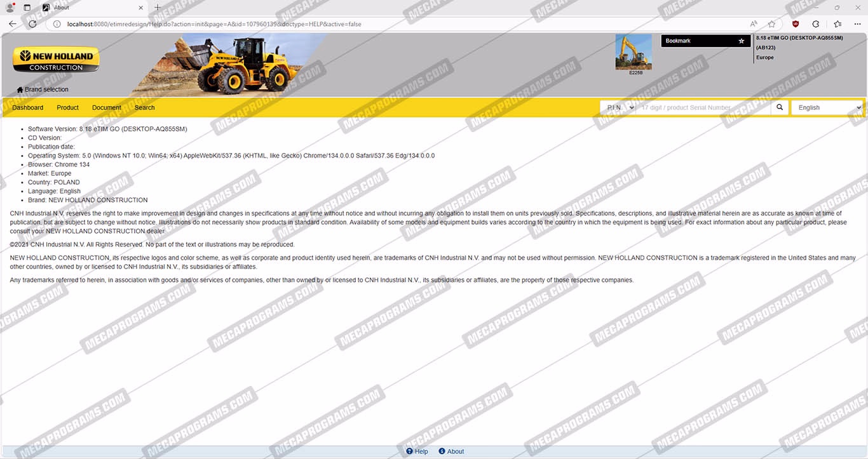Click the magnifier search button
868x459 pixels.
(x=780, y=107)
